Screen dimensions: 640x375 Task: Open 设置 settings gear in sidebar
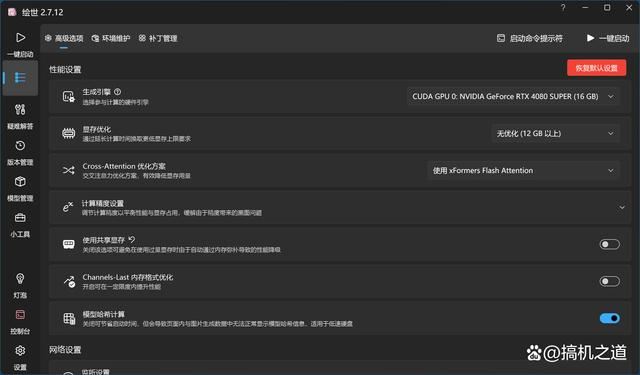(20, 357)
